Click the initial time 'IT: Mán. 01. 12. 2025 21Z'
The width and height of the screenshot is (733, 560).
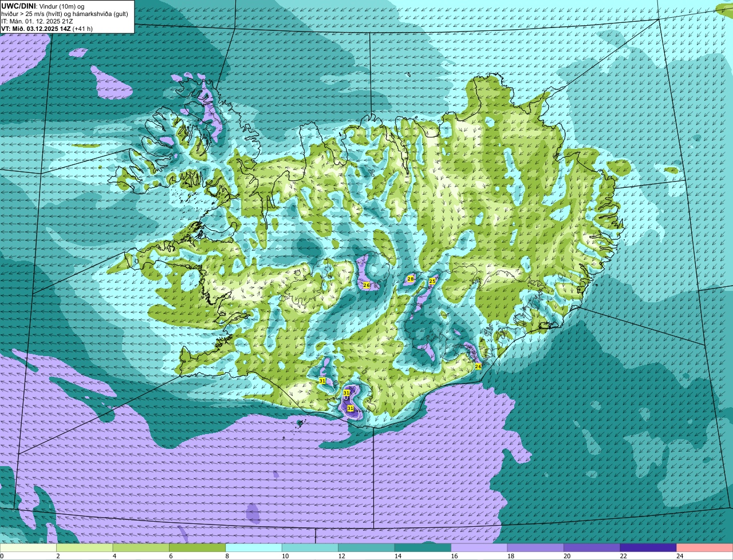pyautogui.click(x=38, y=21)
